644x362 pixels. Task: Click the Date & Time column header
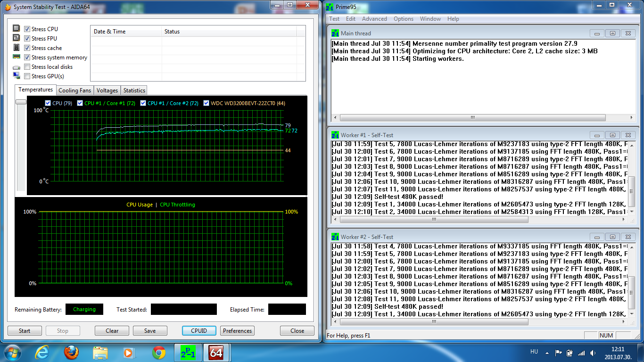coord(126,32)
